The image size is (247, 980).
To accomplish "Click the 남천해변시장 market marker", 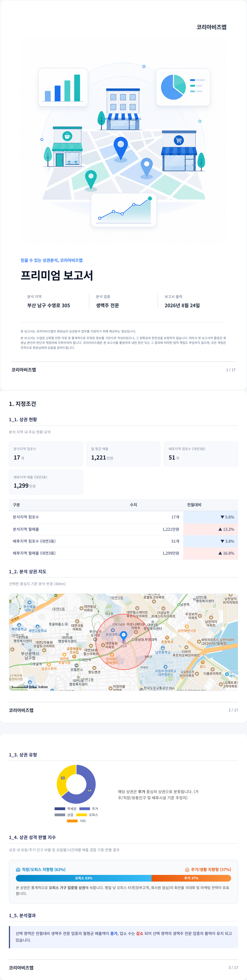I will coord(187,627).
